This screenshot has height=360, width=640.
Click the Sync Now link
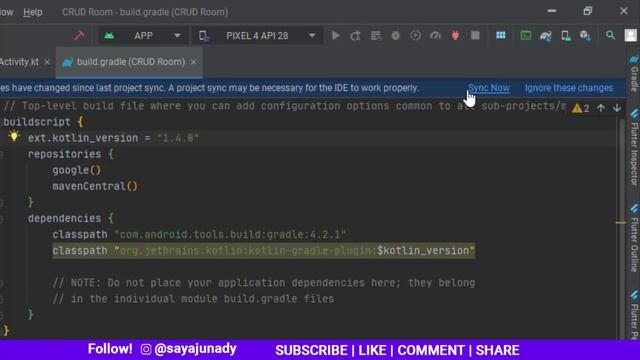tap(489, 88)
